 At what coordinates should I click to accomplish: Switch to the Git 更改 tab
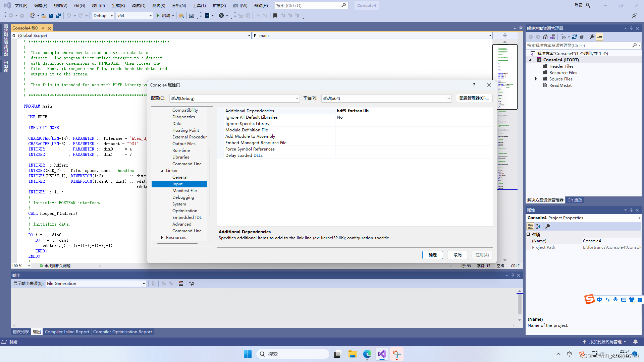coord(575,200)
